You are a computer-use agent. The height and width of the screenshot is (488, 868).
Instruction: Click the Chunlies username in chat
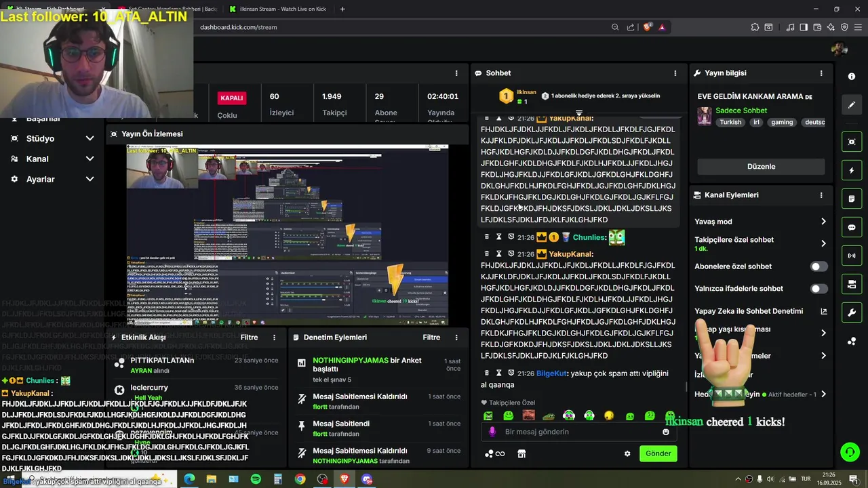click(x=589, y=238)
